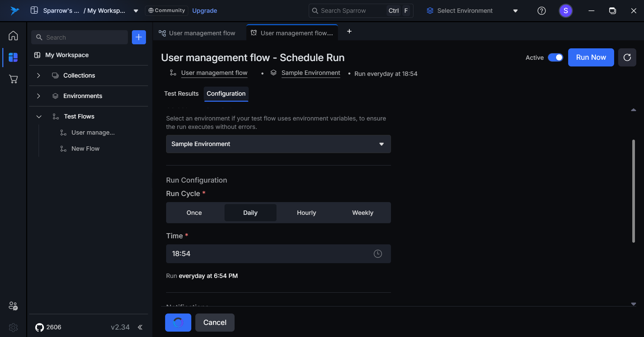Expand the Collections tree section
644x337 pixels.
(x=39, y=76)
